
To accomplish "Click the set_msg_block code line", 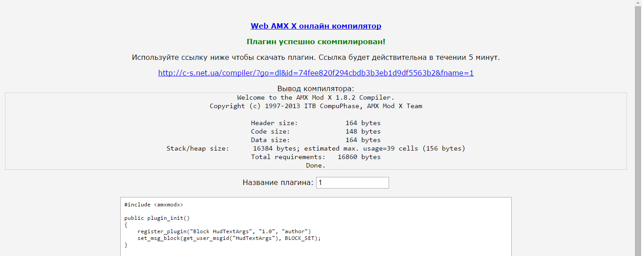I will (x=229, y=238).
